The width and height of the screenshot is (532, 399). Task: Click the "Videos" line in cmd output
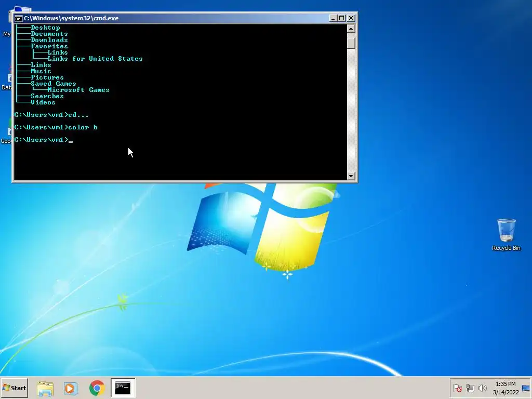point(43,102)
